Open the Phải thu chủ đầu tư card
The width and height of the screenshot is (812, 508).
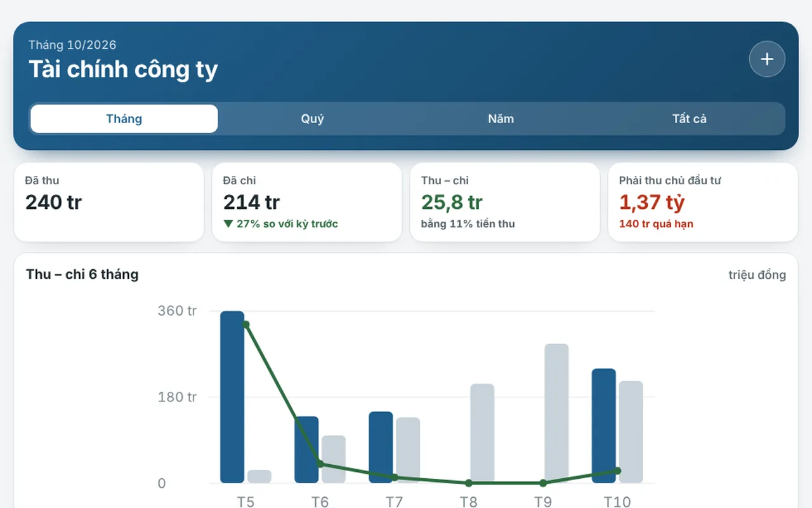click(x=703, y=202)
